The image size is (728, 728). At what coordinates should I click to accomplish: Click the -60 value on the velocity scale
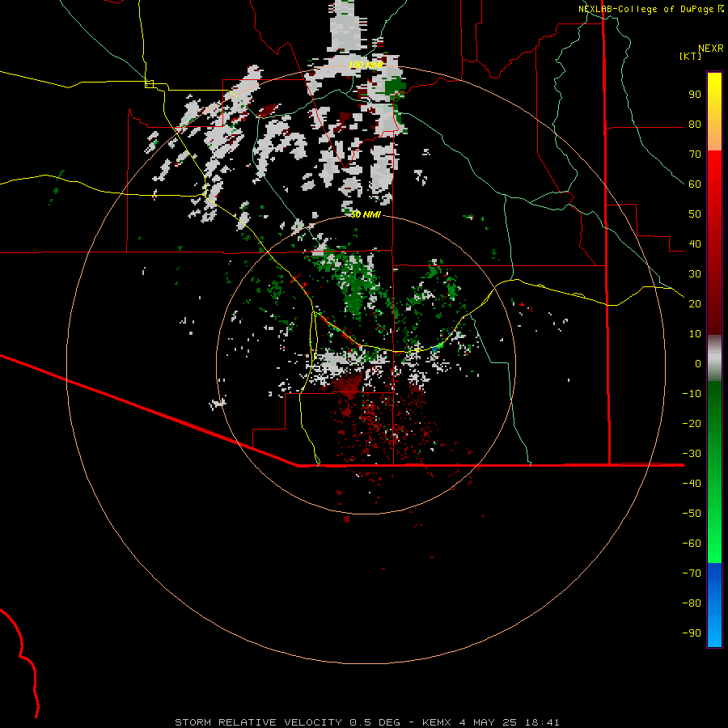tap(692, 544)
